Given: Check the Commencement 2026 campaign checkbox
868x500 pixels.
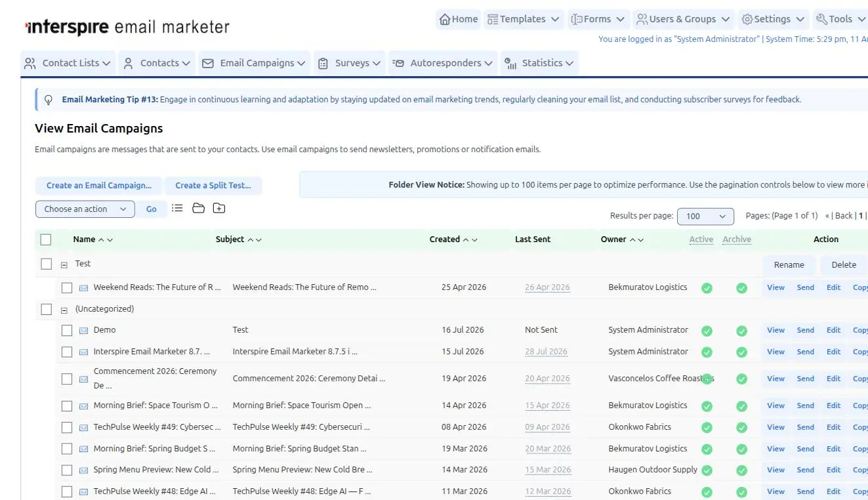Looking at the screenshot, I should (67, 379).
